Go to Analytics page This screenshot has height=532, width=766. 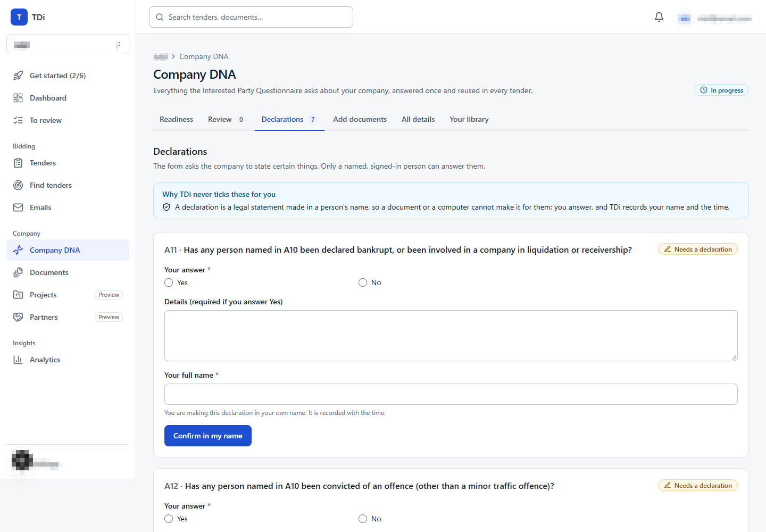[68, 360]
